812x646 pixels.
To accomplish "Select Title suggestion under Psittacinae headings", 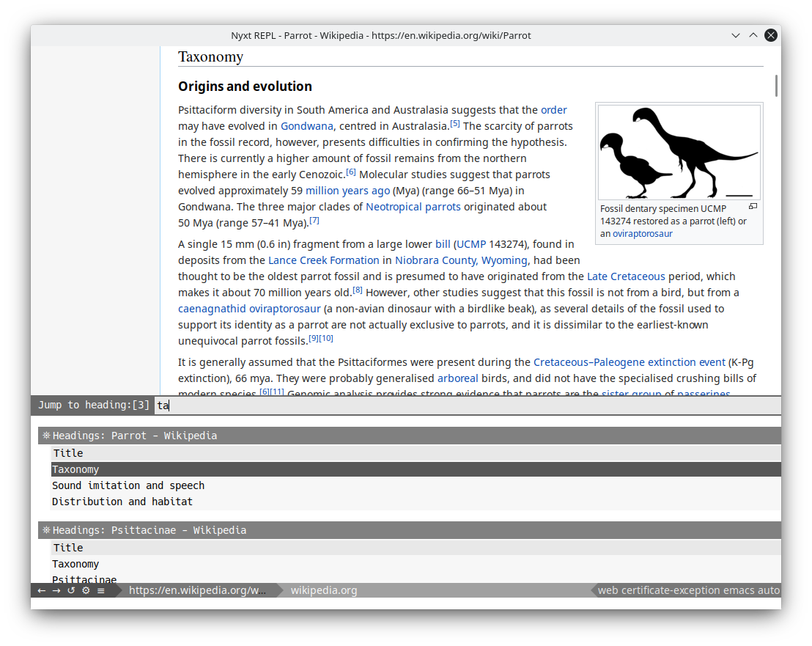I will coord(416,548).
